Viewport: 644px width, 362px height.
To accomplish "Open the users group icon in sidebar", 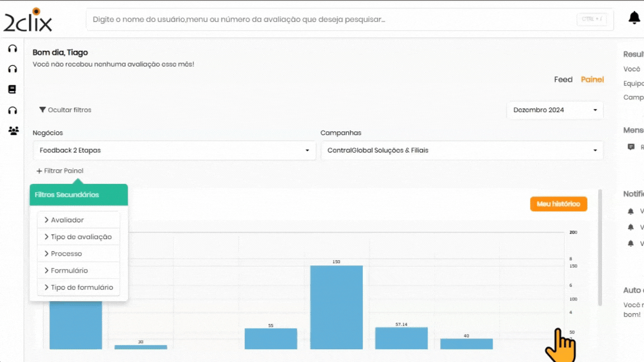I will [13, 131].
